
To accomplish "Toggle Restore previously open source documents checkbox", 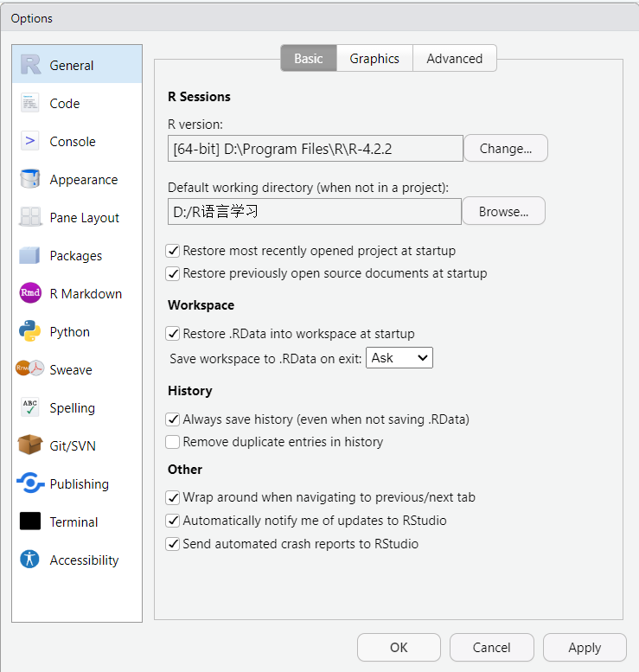I will pos(173,273).
